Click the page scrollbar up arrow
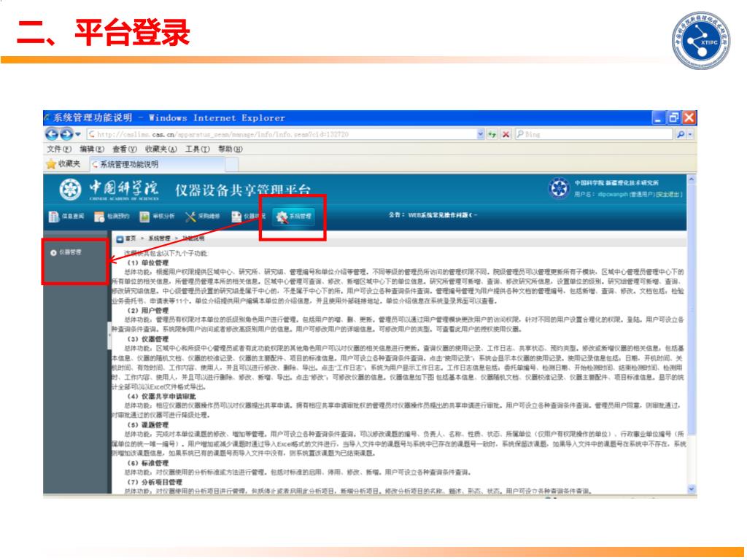747x560 pixels. [x=692, y=179]
